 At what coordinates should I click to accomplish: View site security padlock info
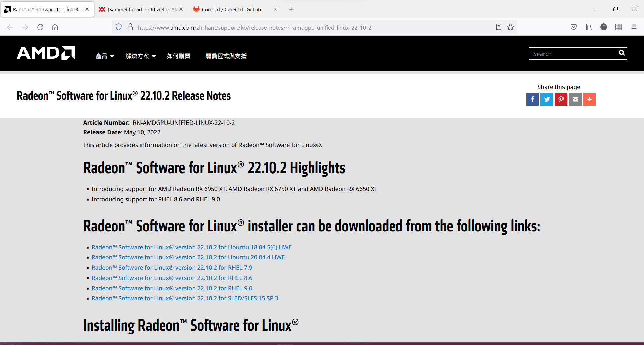click(x=130, y=27)
